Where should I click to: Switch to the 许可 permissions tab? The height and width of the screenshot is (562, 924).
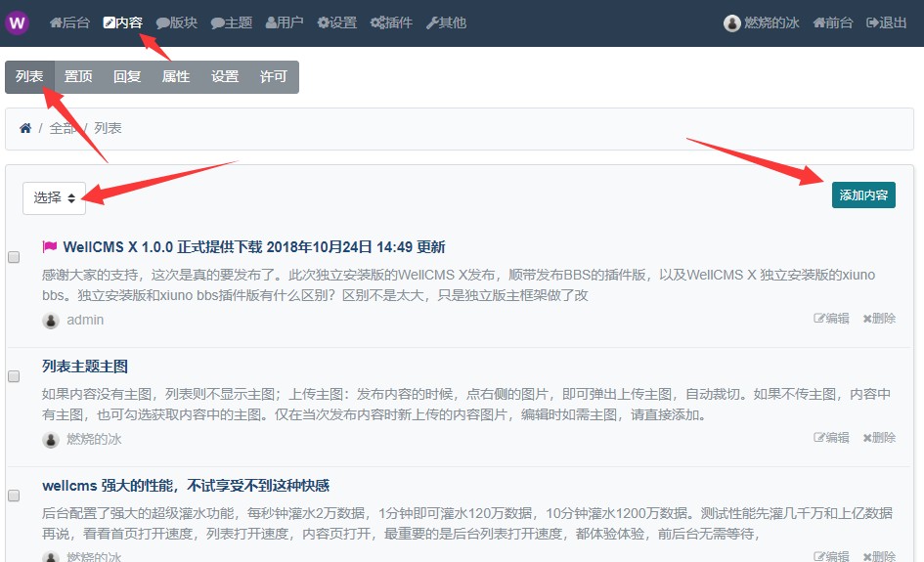pyautogui.click(x=274, y=76)
